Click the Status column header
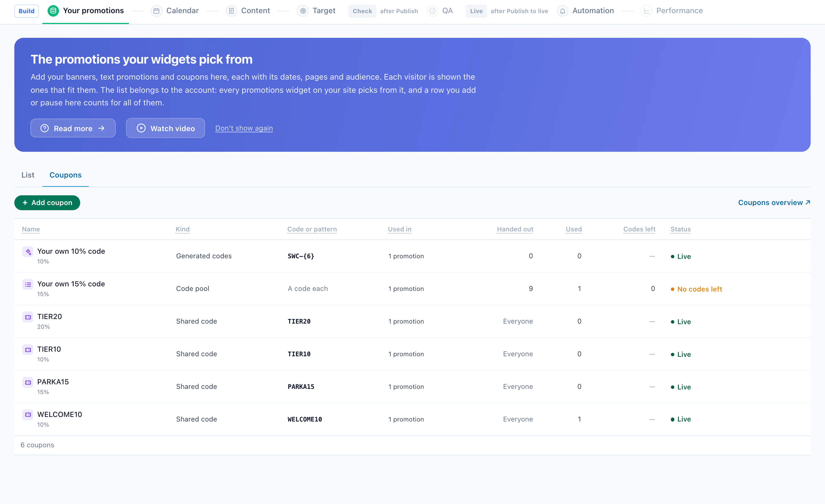 pyautogui.click(x=680, y=229)
